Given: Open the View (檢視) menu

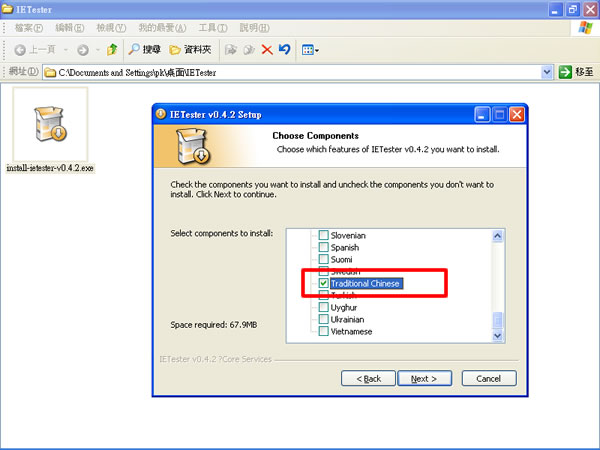Looking at the screenshot, I should coord(111,28).
